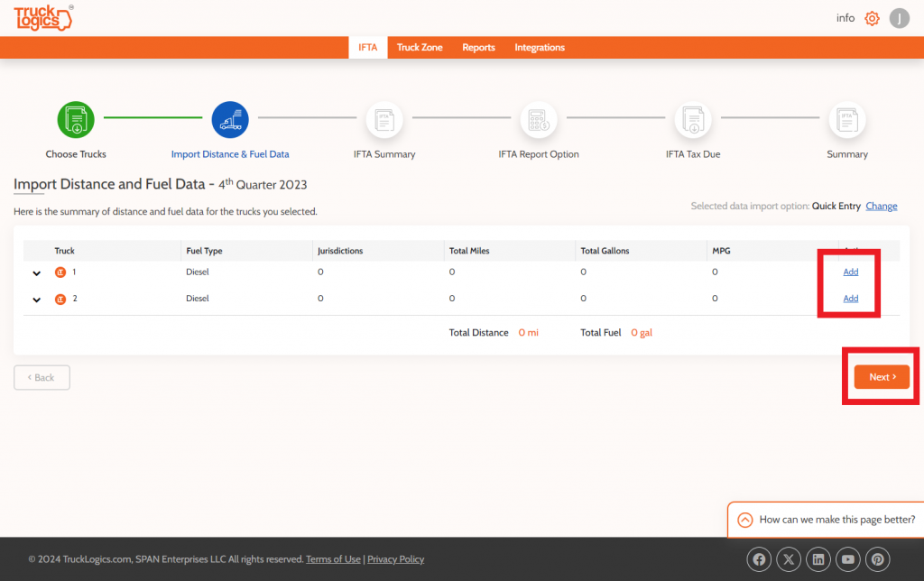Open the Privacy Policy link
Image resolution: width=924 pixels, height=581 pixels.
point(395,559)
